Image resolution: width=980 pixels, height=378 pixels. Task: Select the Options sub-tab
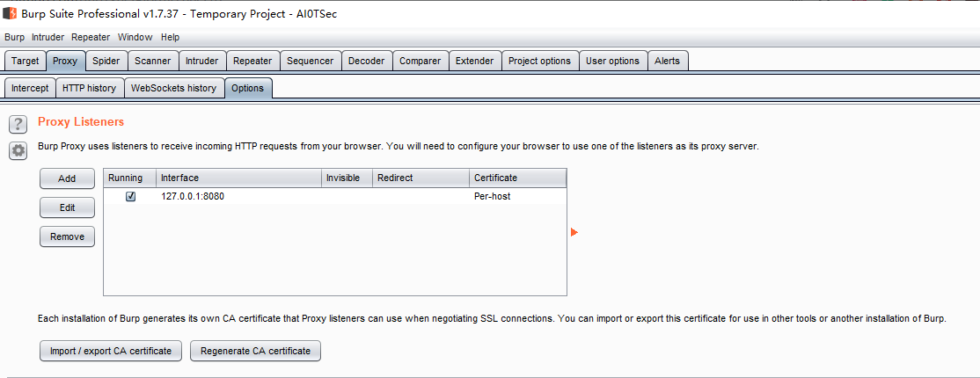tap(247, 88)
